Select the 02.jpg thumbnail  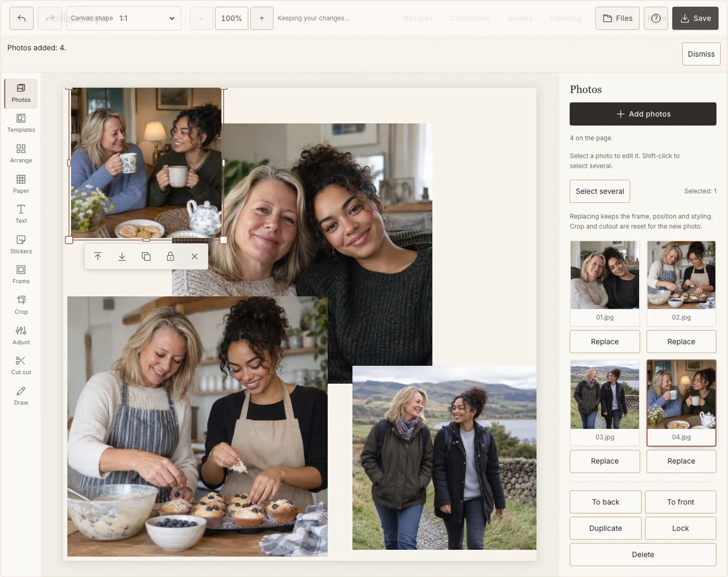[681, 283]
